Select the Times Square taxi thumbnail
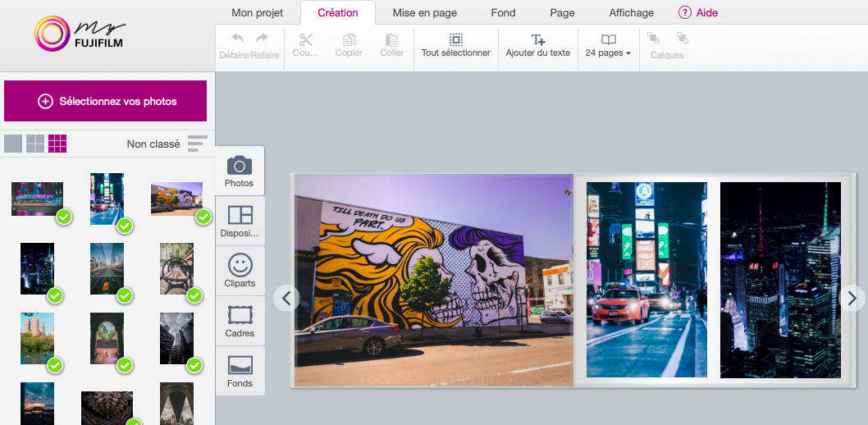This screenshot has width=868, height=425. point(107,199)
